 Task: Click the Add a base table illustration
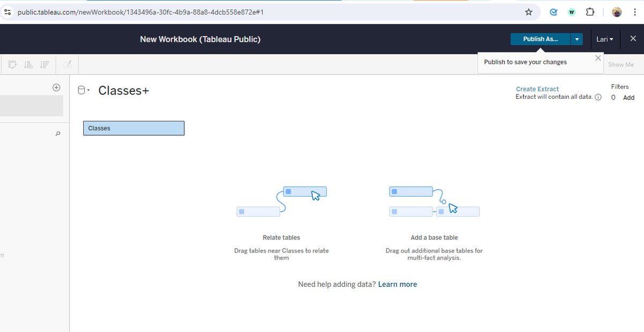click(434, 201)
